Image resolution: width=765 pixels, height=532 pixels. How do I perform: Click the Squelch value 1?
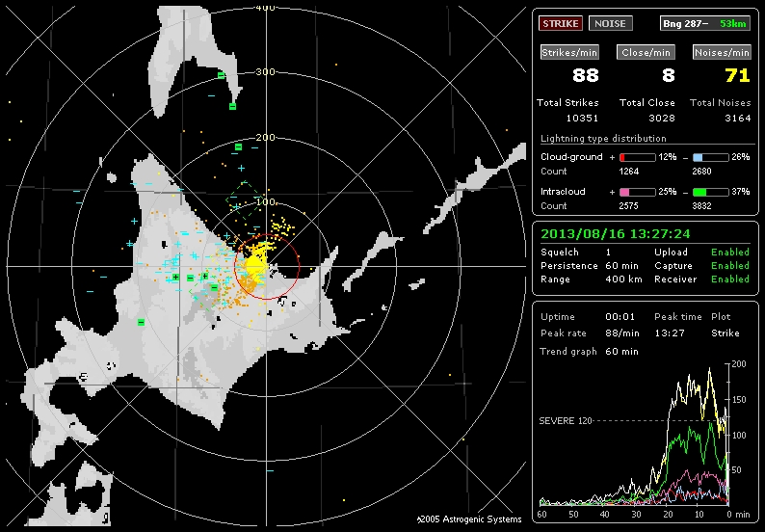click(x=608, y=253)
